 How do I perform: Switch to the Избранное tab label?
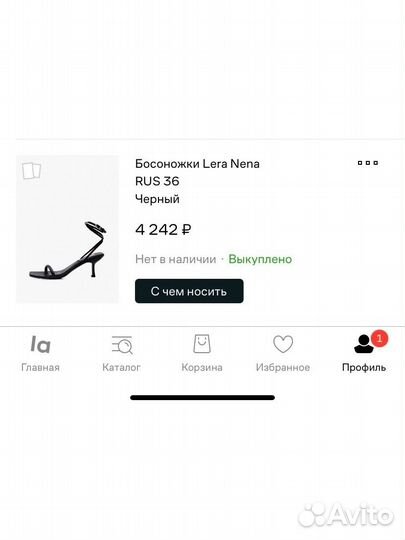point(283,367)
